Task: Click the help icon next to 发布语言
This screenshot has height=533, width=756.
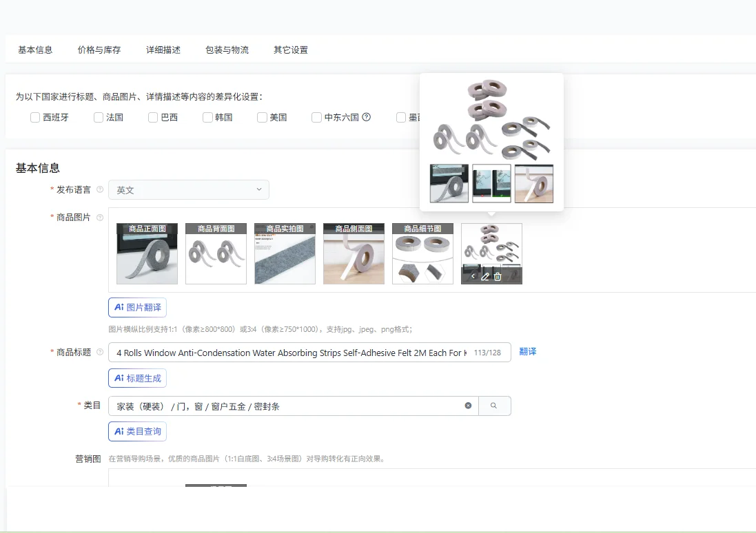Action: point(100,189)
